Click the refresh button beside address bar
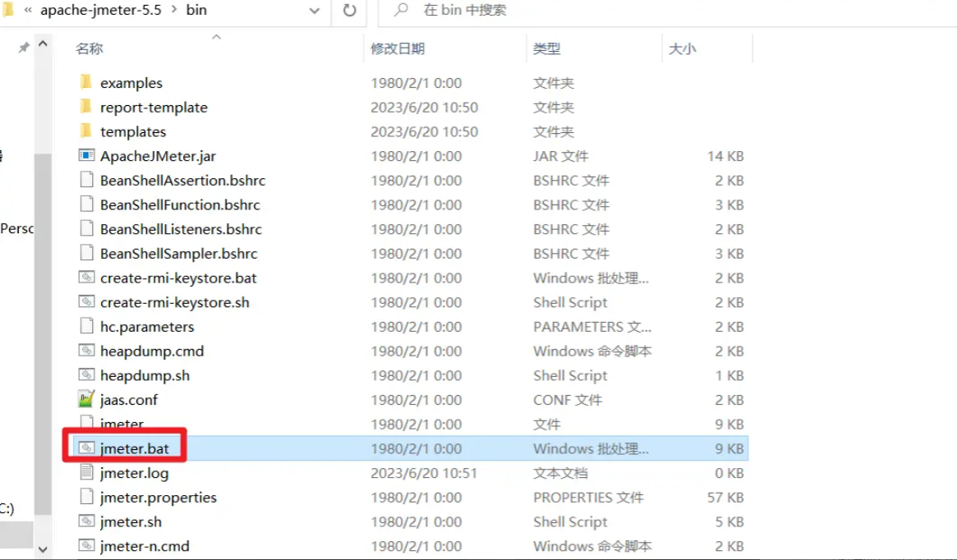Viewport: 957px width, 560px height. [350, 11]
